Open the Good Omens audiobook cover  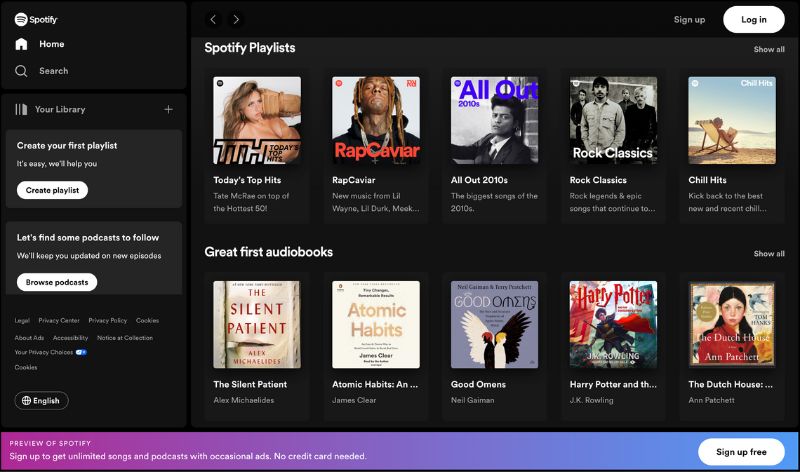494,325
